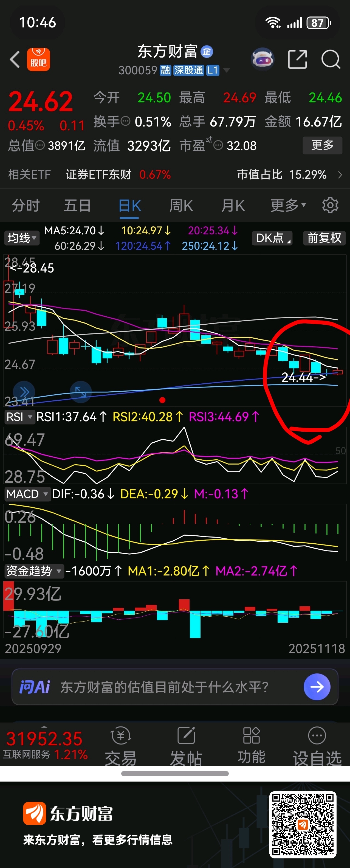Tap the share export icon

click(298, 59)
